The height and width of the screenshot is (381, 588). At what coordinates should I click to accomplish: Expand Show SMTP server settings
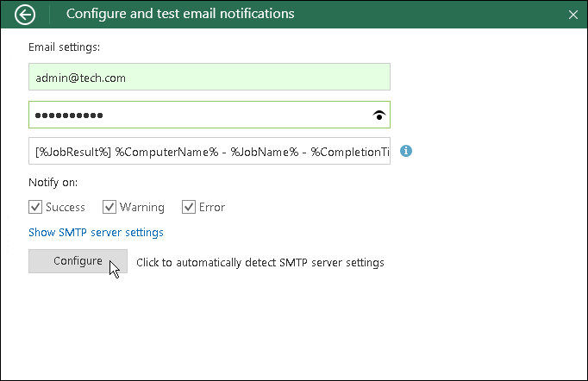[96, 232]
